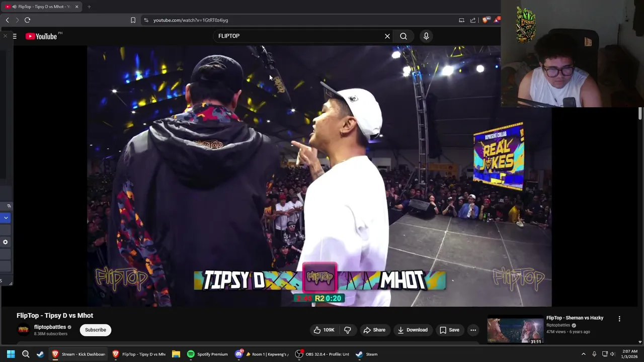Open network tray icon
Screen dimensions: 644x362
(x=605, y=354)
